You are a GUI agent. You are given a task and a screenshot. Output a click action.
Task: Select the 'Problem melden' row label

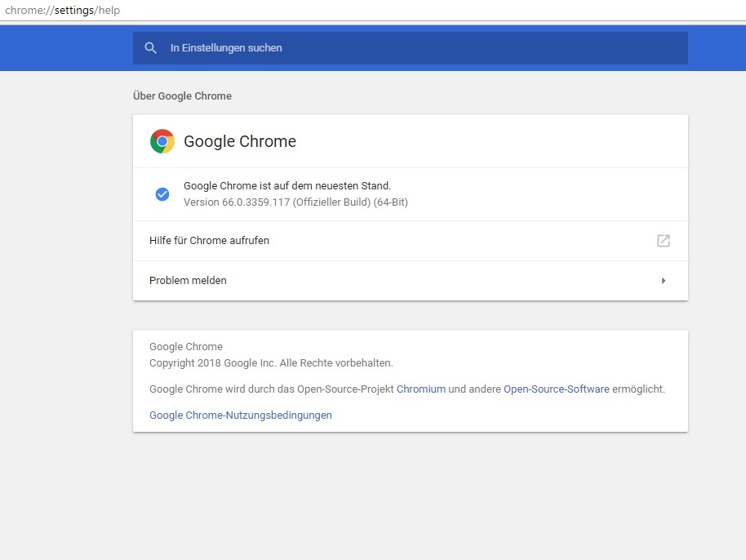(x=188, y=281)
